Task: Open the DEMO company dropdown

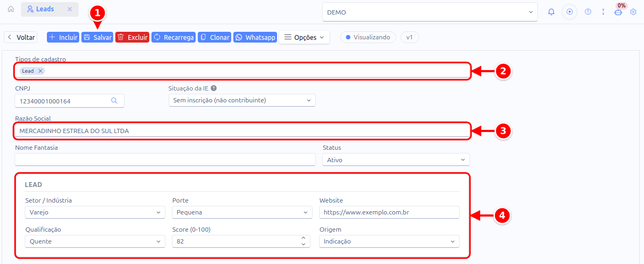Action: (x=430, y=12)
